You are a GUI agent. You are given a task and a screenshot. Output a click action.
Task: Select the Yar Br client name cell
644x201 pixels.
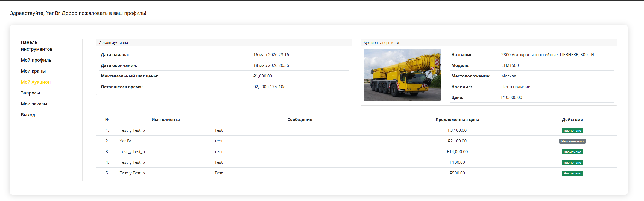(x=125, y=141)
